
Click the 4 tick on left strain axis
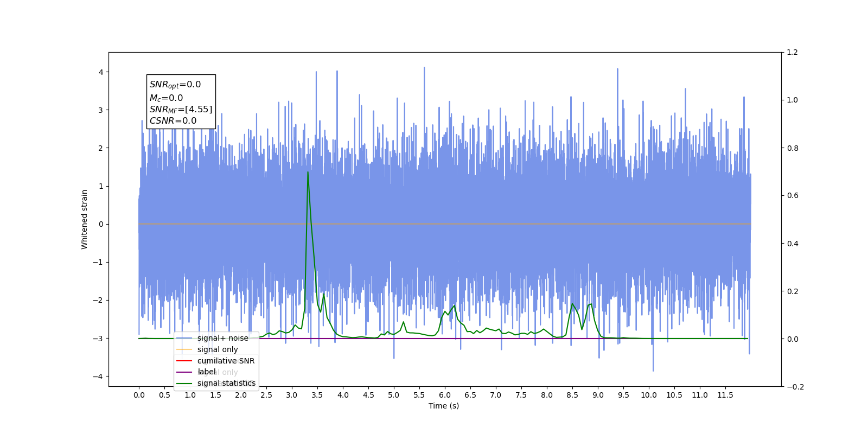[101, 72]
